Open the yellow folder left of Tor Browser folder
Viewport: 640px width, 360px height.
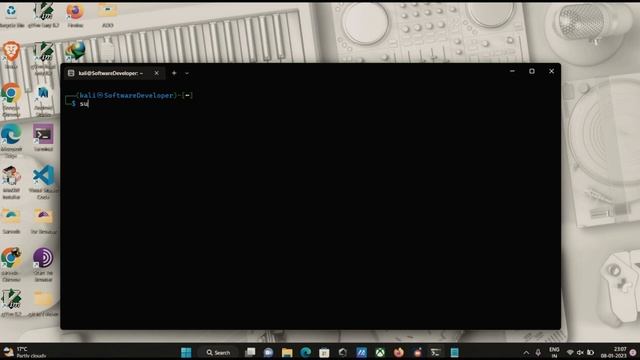[x=11, y=221]
